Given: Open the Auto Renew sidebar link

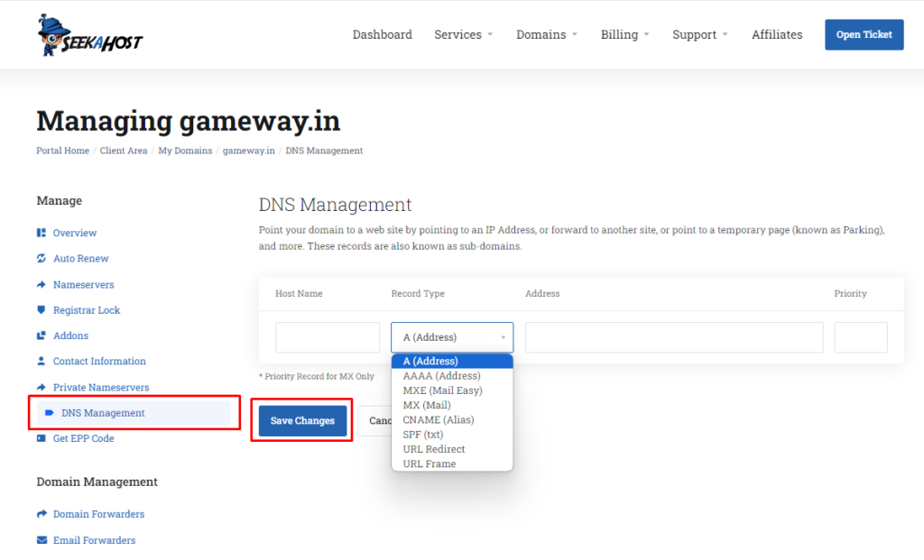Looking at the screenshot, I should tap(80, 258).
